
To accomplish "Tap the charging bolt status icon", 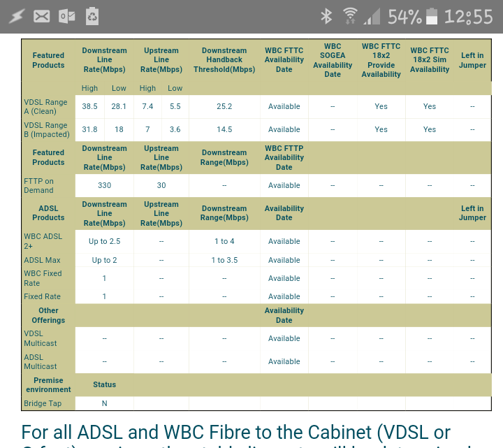I will [x=17, y=16].
